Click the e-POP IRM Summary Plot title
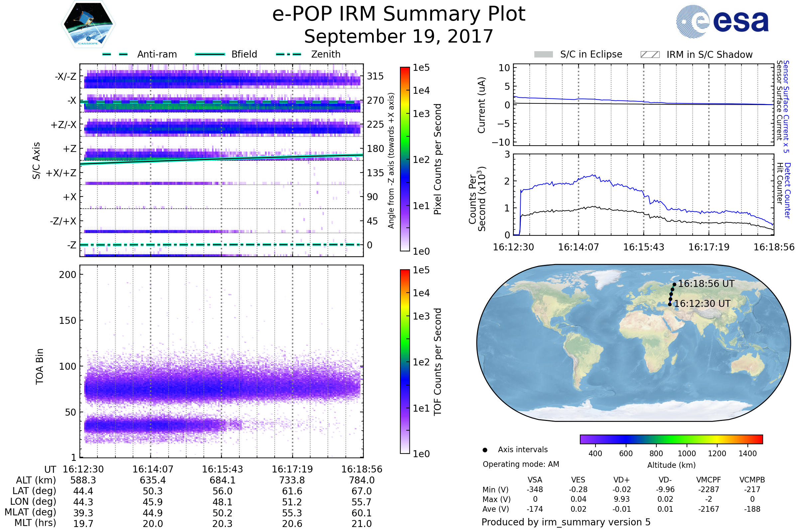Viewport: 798px width, 532px height. coord(399,14)
